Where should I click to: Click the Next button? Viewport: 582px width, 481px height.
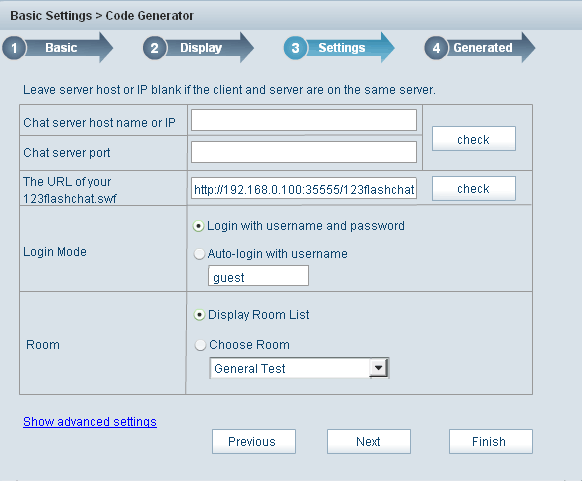pos(369,442)
